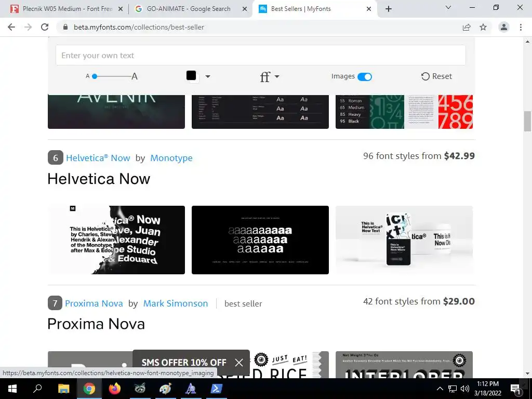The width and height of the screenshot is (532, 399).
Task: Open the Mark Simonson designer link
Action: pos(176,303)
